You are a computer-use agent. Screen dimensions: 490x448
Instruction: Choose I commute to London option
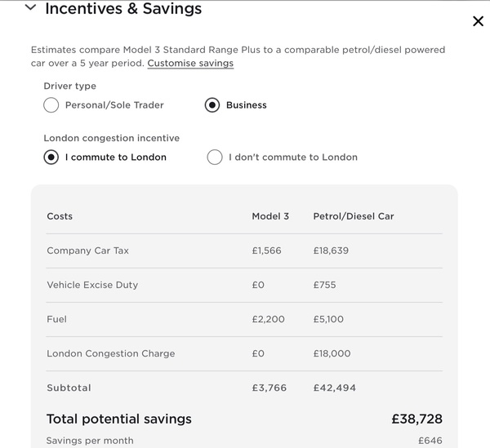51,157
